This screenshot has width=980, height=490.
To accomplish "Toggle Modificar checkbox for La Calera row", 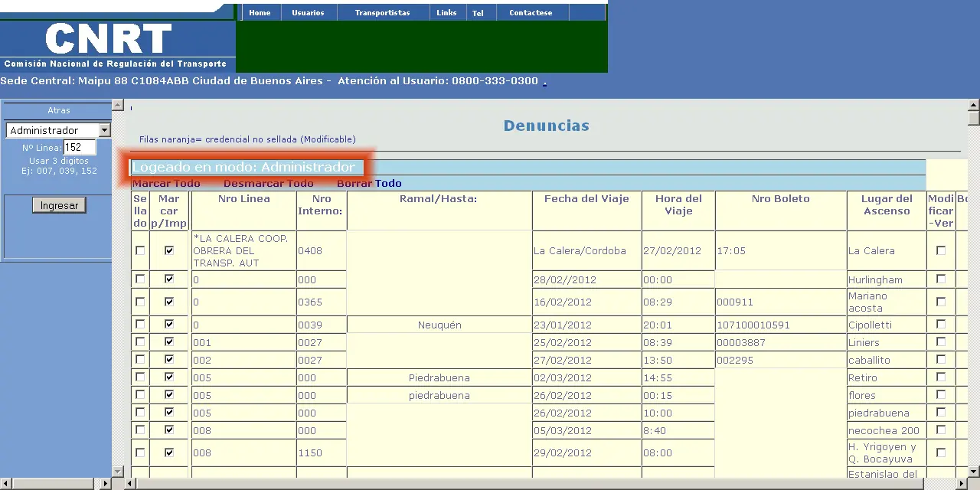I will tap(941, 250).
